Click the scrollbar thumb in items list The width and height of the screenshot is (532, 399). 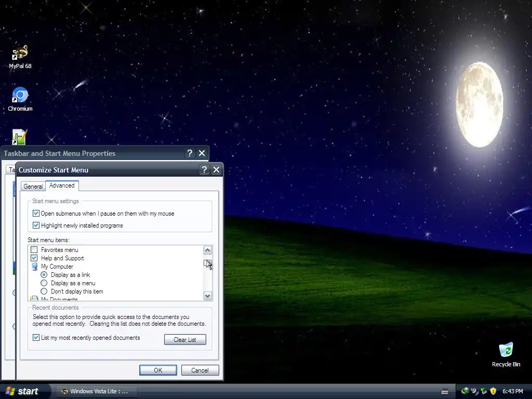tap(208, 263)
